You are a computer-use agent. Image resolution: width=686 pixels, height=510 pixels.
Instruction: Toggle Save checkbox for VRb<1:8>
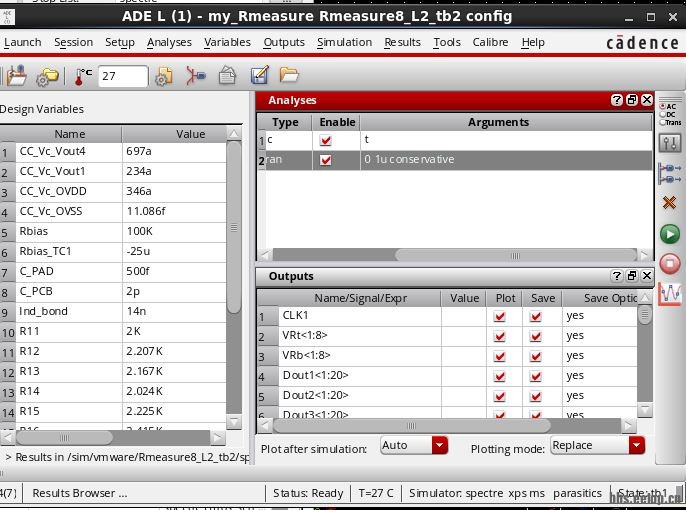(536, 356)
